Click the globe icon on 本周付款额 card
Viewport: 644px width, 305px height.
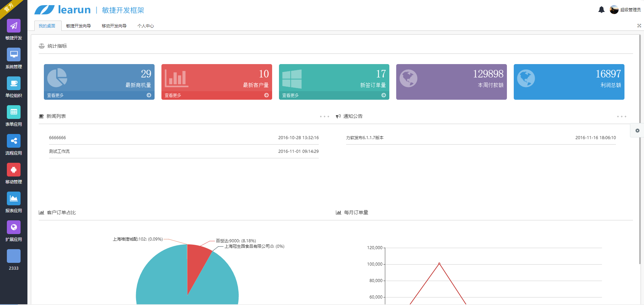(409, 78)
